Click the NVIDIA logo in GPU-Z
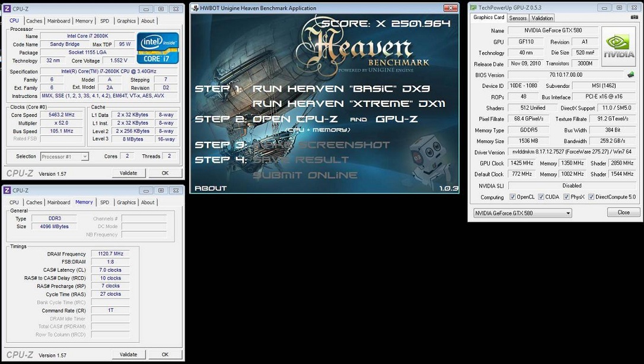The height and width of the screenshot is (364, 644). point(619,46)
